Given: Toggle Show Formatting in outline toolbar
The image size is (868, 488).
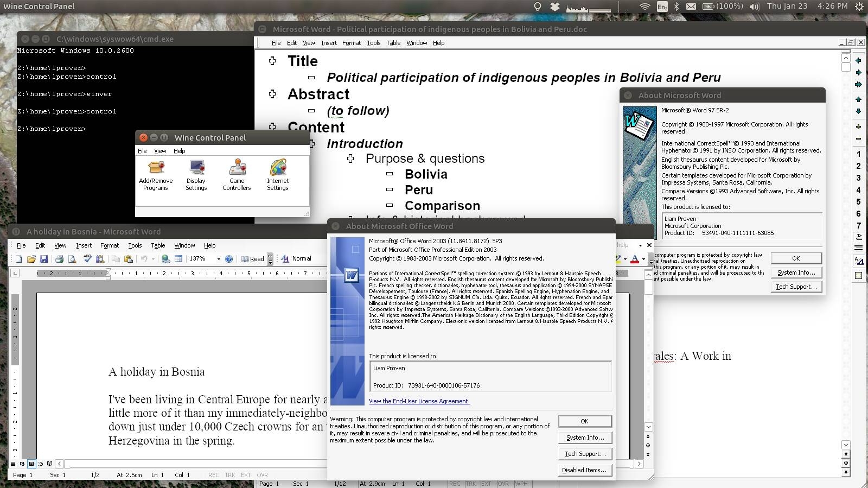Looking at the screenshot, I should [x=858, y=261].
